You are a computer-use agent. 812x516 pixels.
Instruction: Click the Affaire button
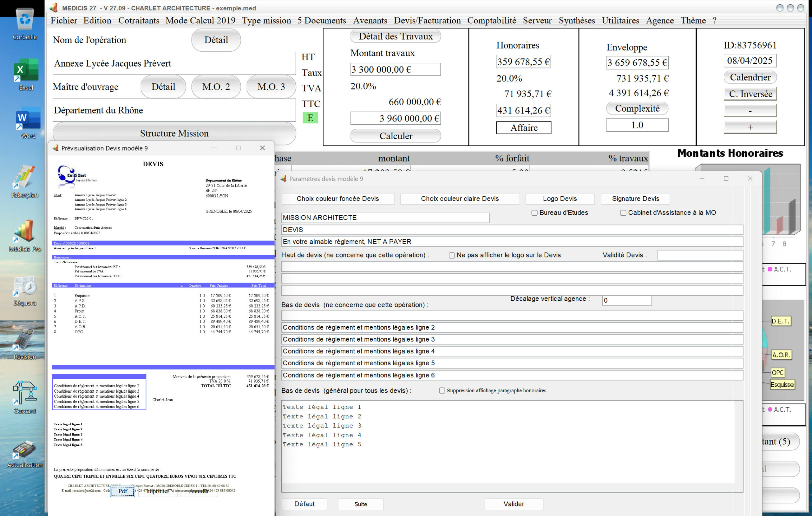(523, 127)
